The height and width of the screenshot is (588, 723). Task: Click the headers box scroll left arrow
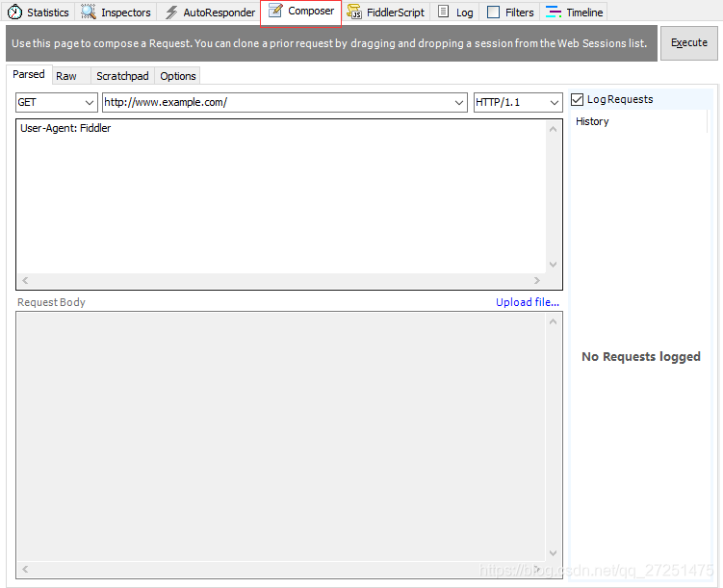pyautogui.click(x=25, y=280)
